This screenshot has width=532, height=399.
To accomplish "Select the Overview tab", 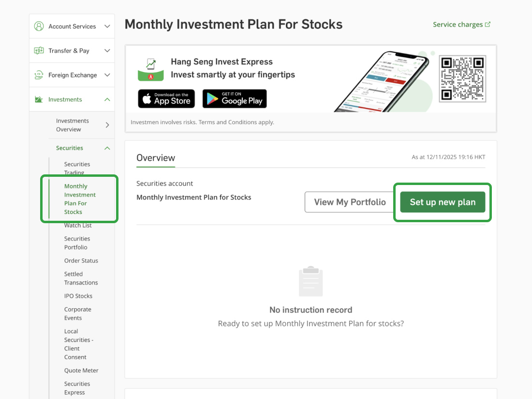I will pyautogui.click(x=156, y=158).
